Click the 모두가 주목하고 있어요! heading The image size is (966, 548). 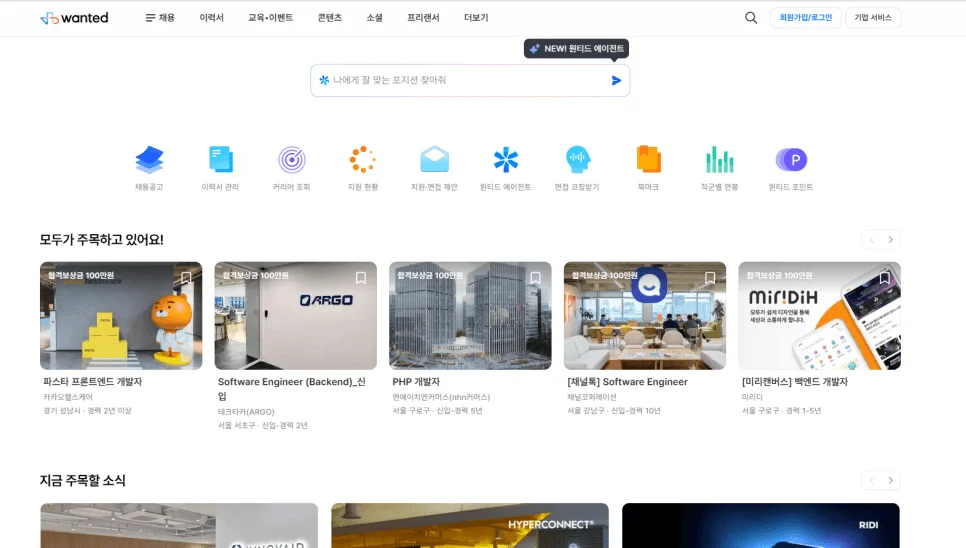(x=102, y=240)
